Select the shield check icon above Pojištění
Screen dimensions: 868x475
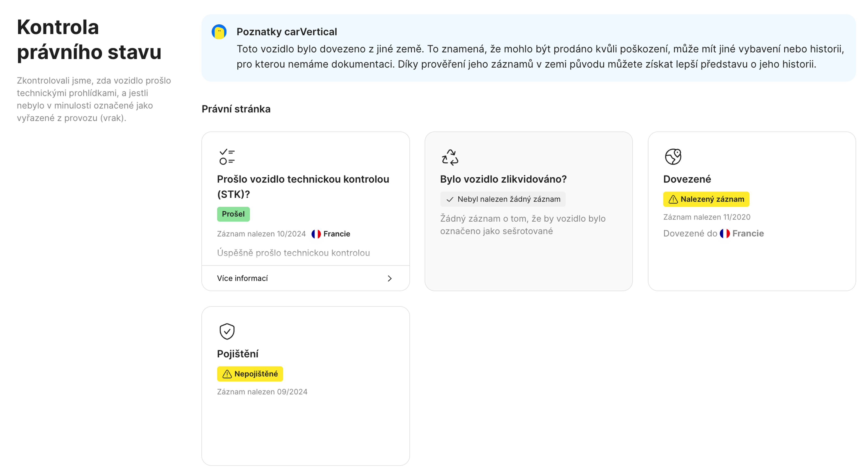point(227,331)
